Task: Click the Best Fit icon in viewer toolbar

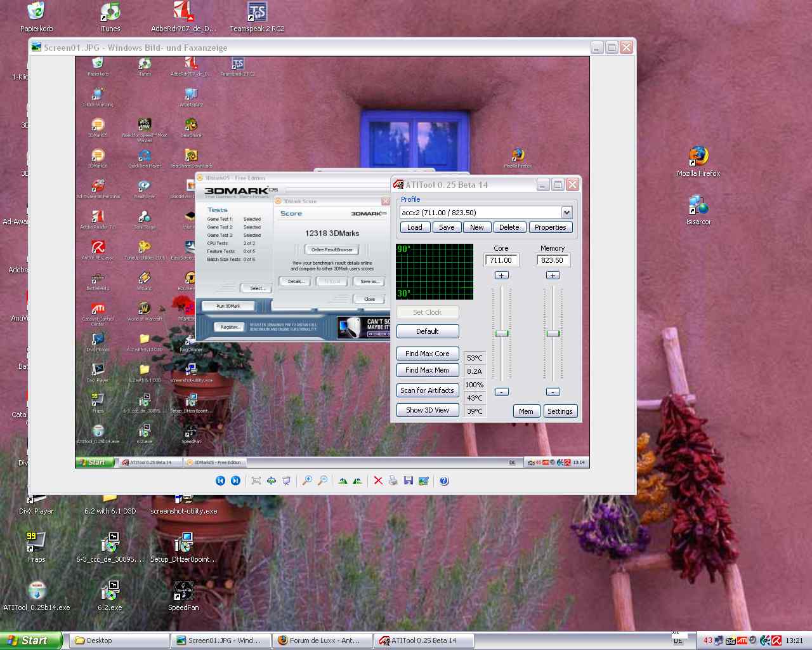Action: click(x=256, y=481)
